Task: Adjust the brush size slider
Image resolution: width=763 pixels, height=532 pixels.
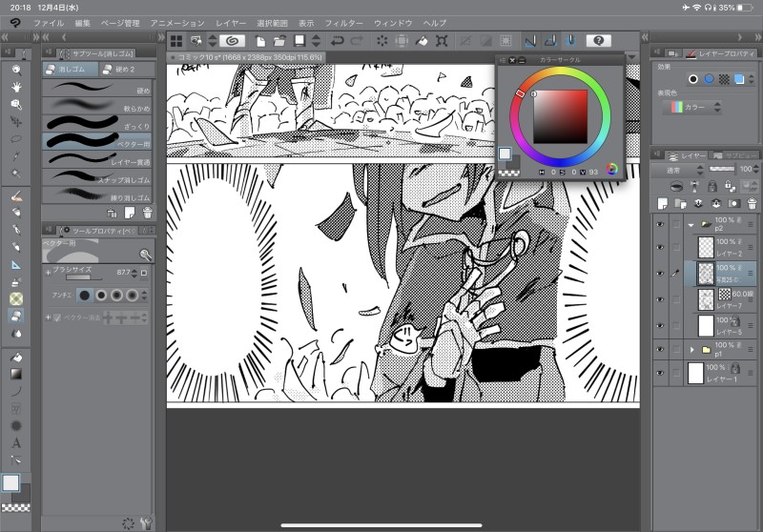Action: pos(84,277)
